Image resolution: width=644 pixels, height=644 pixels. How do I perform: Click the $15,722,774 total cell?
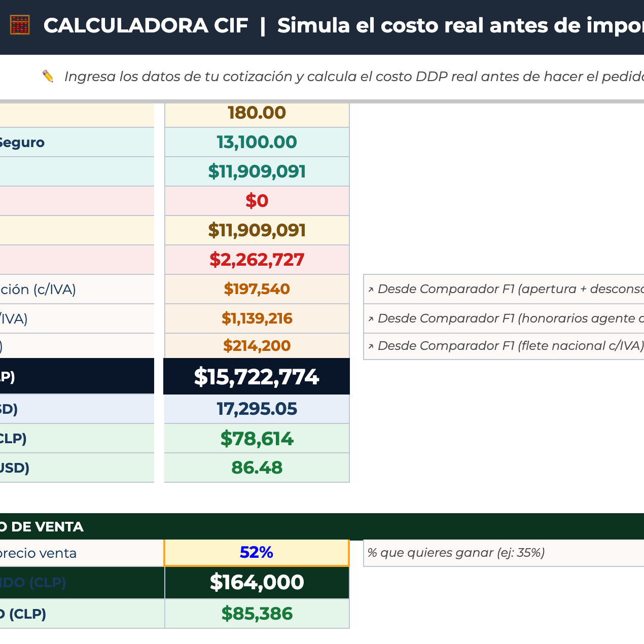click(257, 377)
